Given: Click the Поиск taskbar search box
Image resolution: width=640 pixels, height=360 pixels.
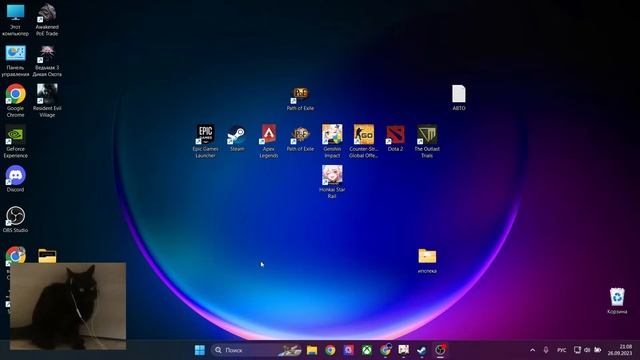Looking at the screenshot, I should click(256, 350).
